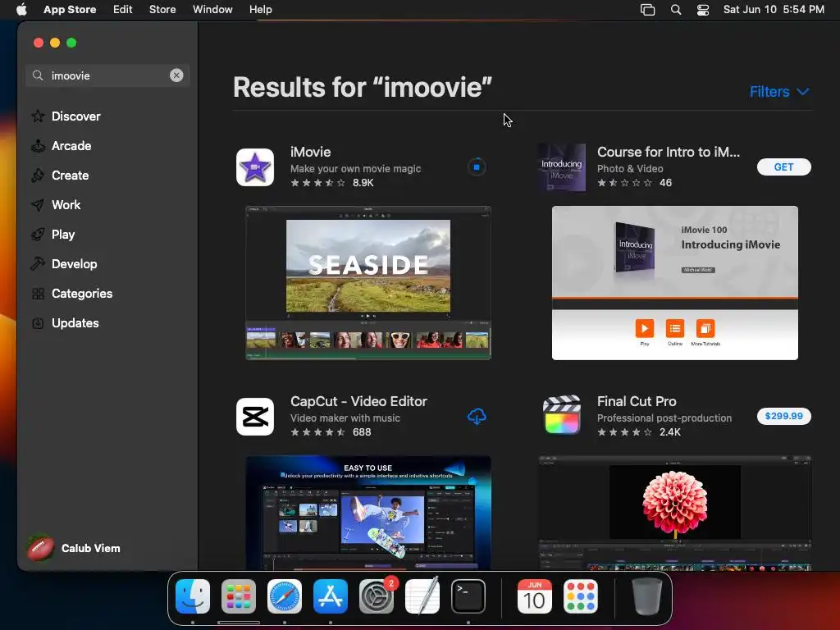Select the 'Photo & Video' category text
This screenshot has height=630, width=840.
click(630, 169)
